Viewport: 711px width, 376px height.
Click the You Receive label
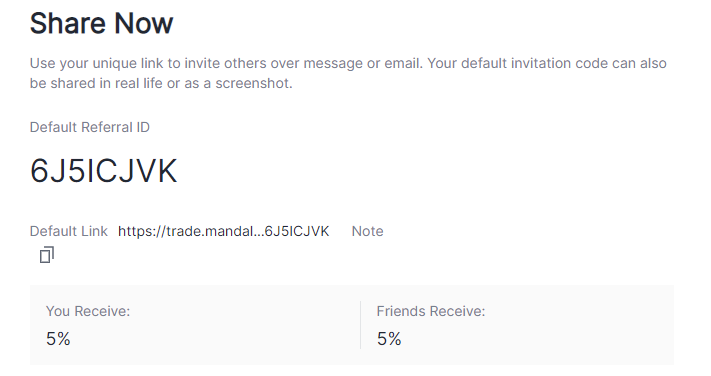88,311
